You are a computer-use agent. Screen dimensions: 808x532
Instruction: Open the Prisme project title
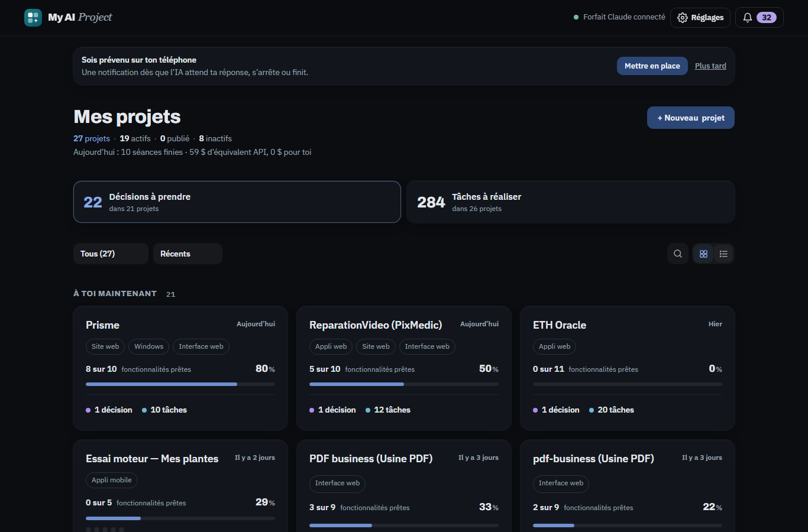pyautogui.click(x=102, y=325)
